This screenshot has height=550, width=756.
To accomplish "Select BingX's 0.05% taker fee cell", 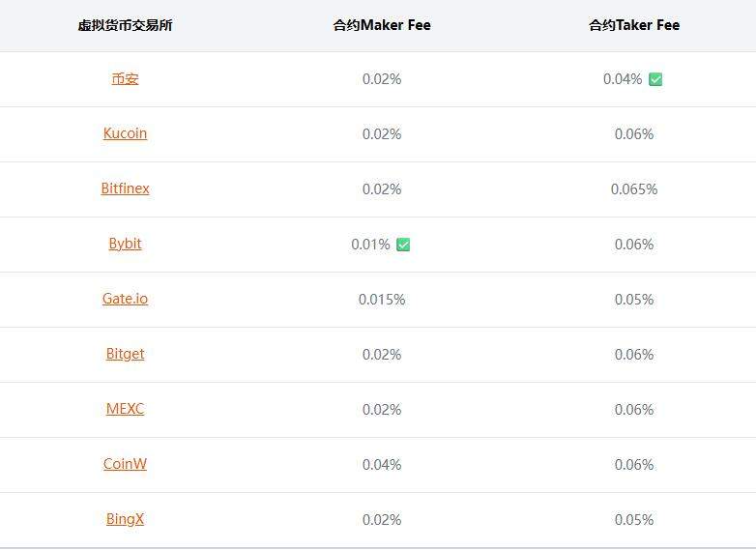I will click(634, 520).
